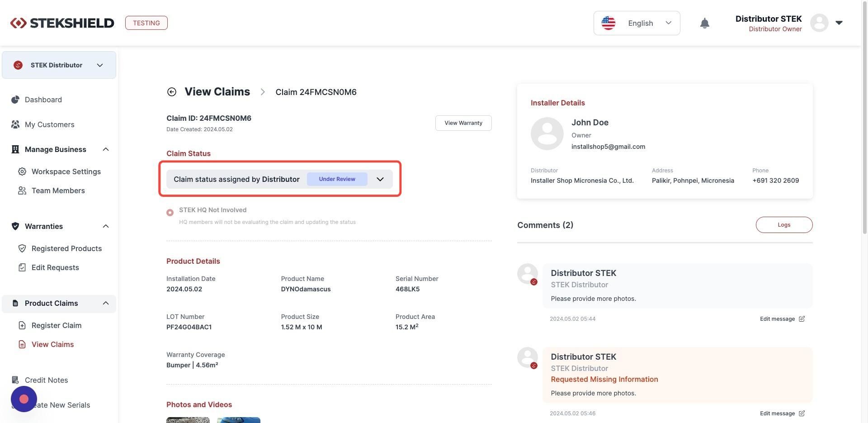Open My Customers page
The image size is (868, 423).
(50, 124)
